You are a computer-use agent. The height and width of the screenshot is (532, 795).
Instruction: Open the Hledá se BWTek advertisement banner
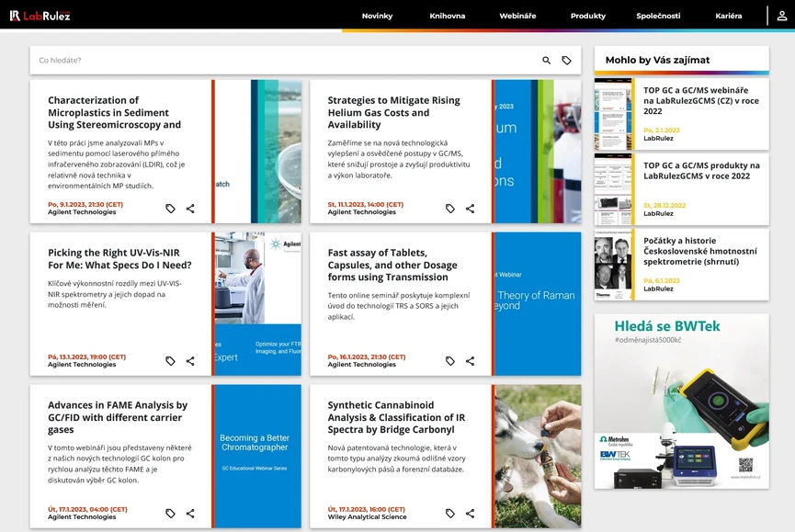681,401
